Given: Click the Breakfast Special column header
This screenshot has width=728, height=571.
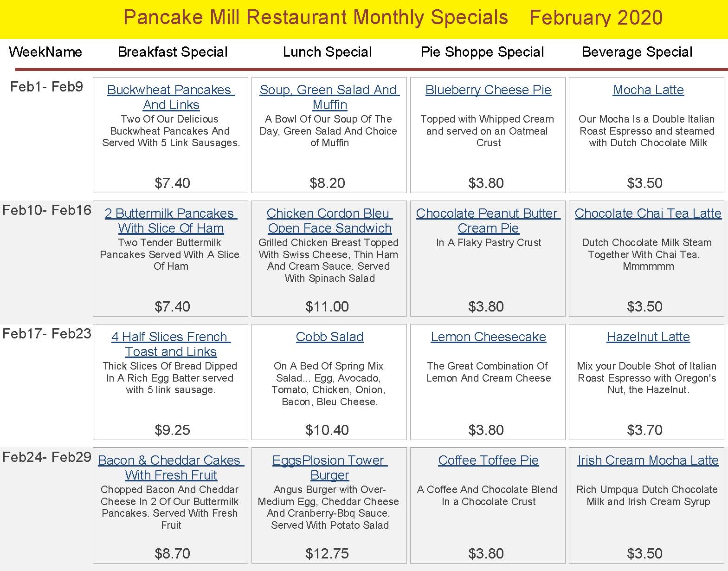Looking at the screenshot, I should pyautogui.click(x=173, y=52).
